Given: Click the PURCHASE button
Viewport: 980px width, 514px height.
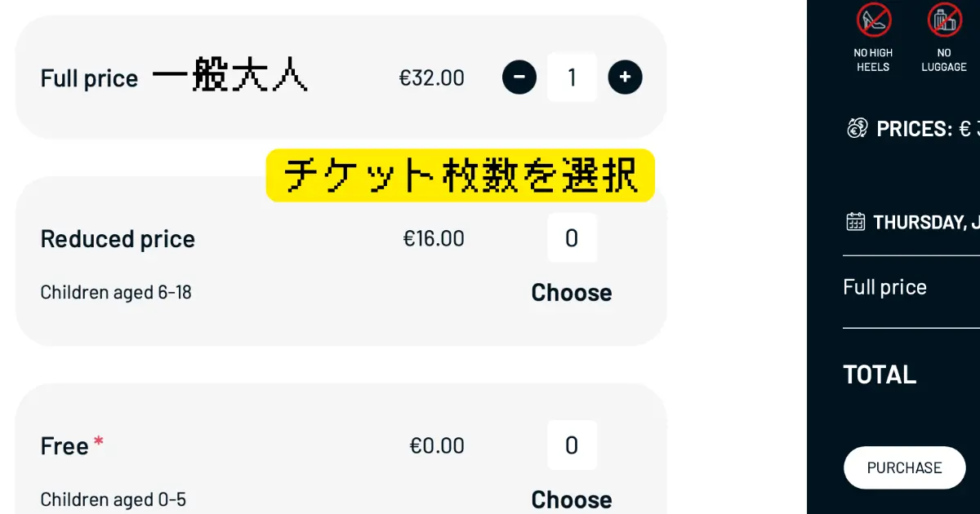Looking at the screenshot, I should 904,467.
